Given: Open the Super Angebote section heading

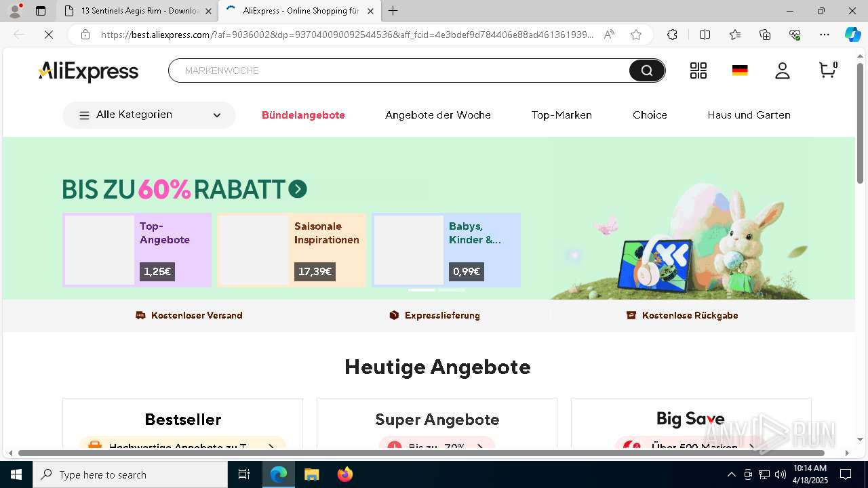Looking at the screenshot, I should (x=437, y=420).
